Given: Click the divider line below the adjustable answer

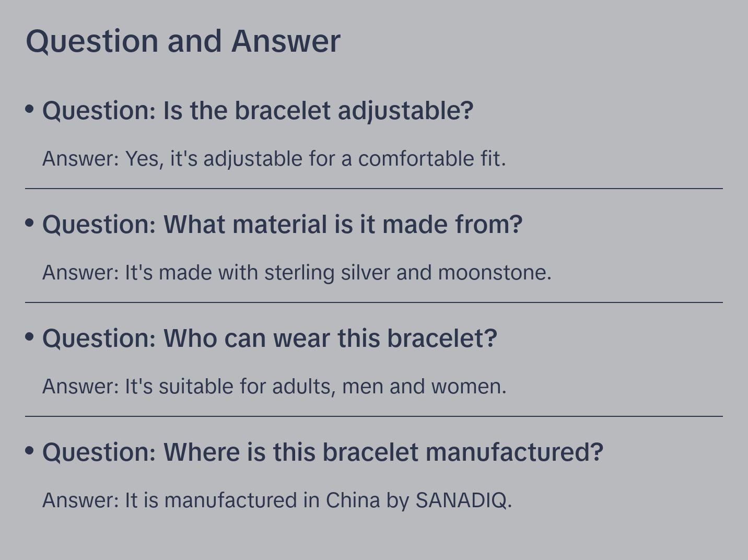Looking at the screenshot, I should click(374, 189).
